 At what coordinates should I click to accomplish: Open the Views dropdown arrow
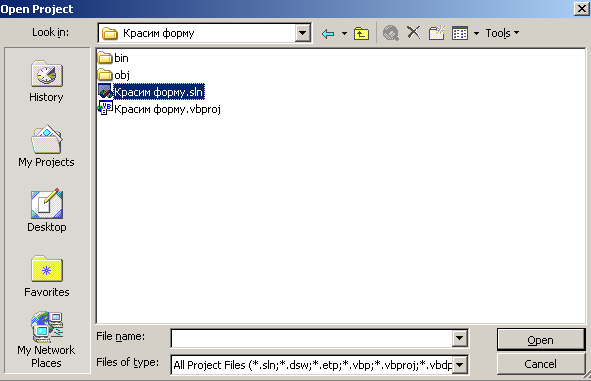(x=476, y=34)
